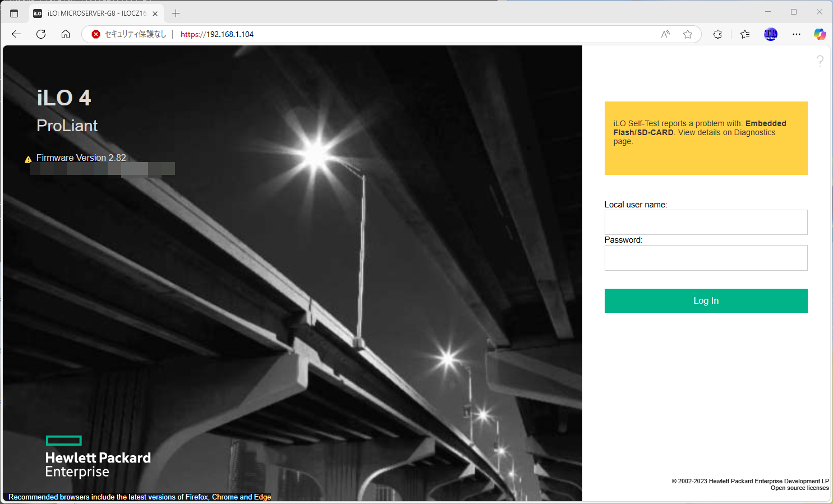Click the not secure warning icon
This screenshot has width=833, height=504.
(96, 34)
